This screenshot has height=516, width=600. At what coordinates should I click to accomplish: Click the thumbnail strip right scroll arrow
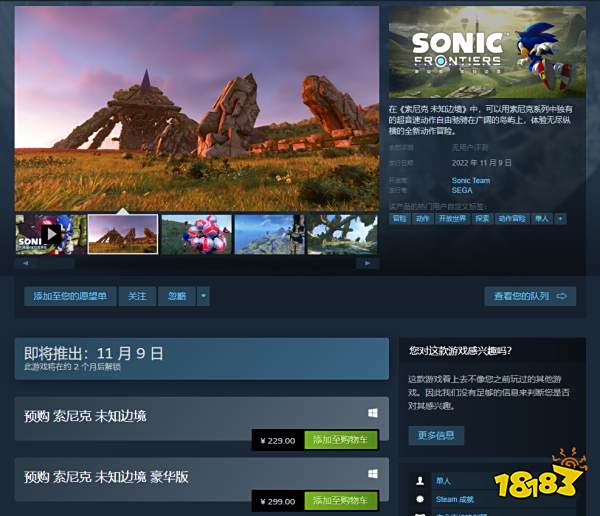point(367,263)
